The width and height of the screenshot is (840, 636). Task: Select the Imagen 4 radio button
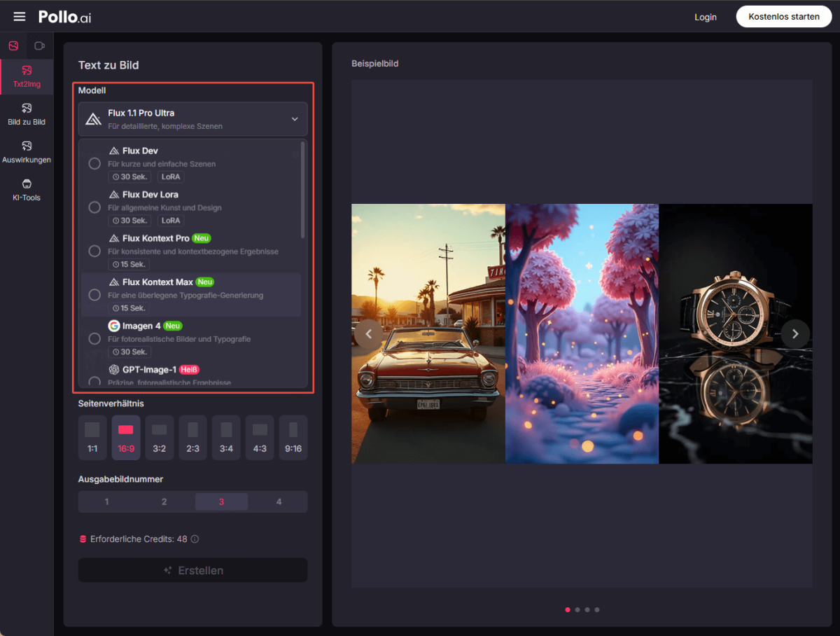tap(94, 338)
